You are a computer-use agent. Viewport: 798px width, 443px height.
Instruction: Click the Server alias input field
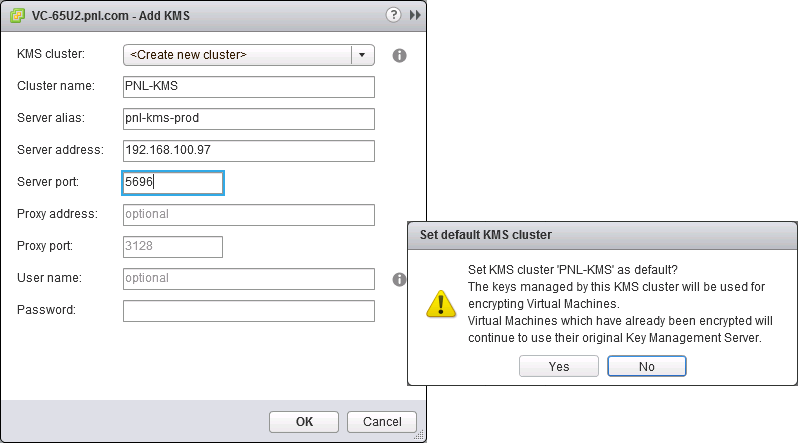(x=249, y=119)
